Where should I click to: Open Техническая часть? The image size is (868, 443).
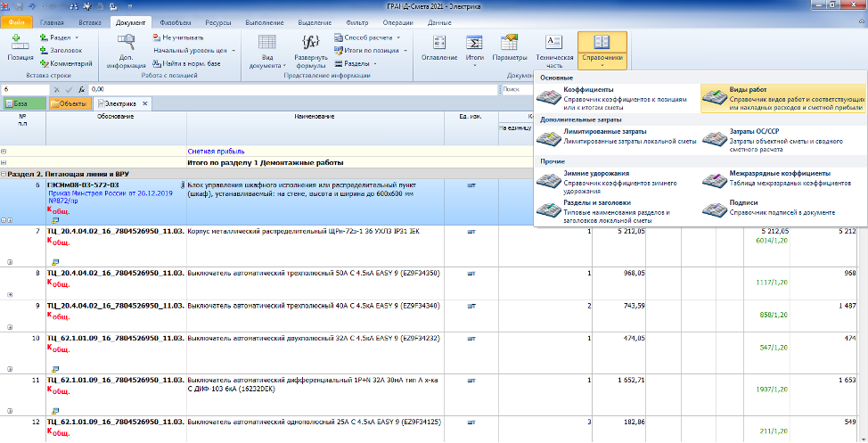tap(554, 51)
